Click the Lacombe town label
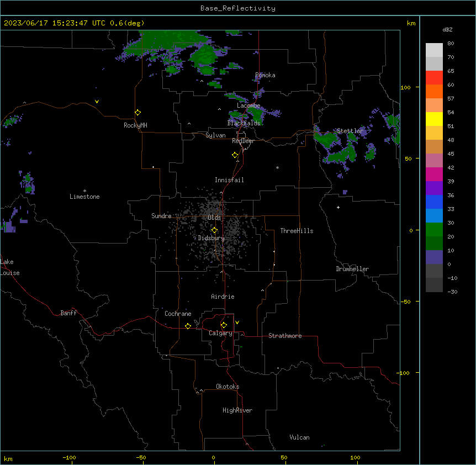Viewport: 476px width, 465px height. pos(248,105)
